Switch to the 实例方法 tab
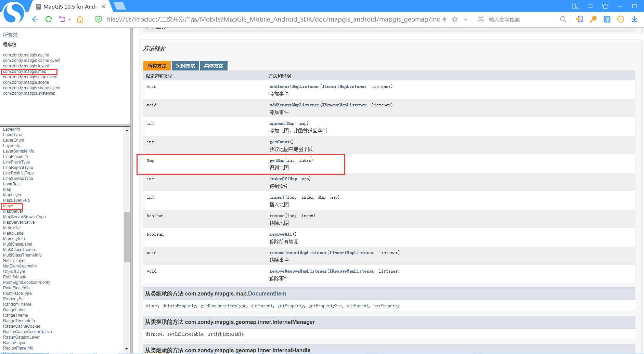 tap(185, 66)
